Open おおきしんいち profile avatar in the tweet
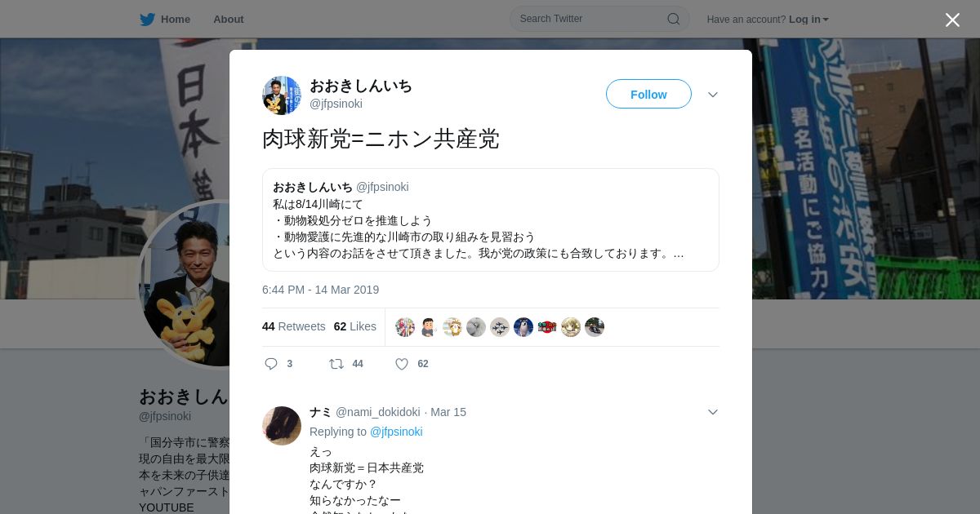 point(282,95)
